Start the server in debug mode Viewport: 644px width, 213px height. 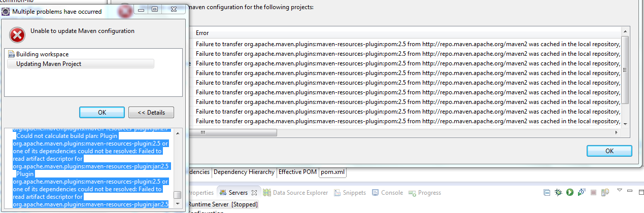click(558, 193)
